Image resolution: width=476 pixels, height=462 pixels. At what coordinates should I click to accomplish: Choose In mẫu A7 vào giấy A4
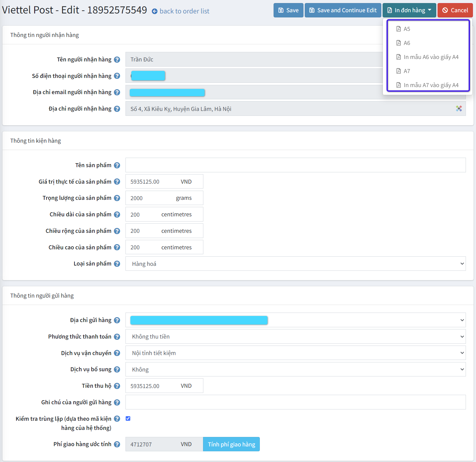pos(428,85)
